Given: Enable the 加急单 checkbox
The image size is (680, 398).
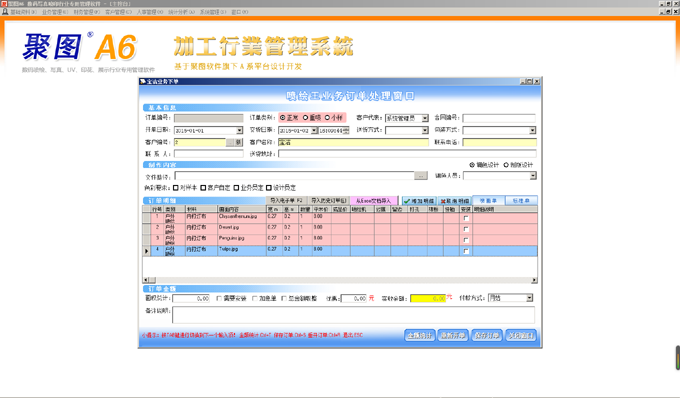Looking at the screenshot, I should point(255,298).
